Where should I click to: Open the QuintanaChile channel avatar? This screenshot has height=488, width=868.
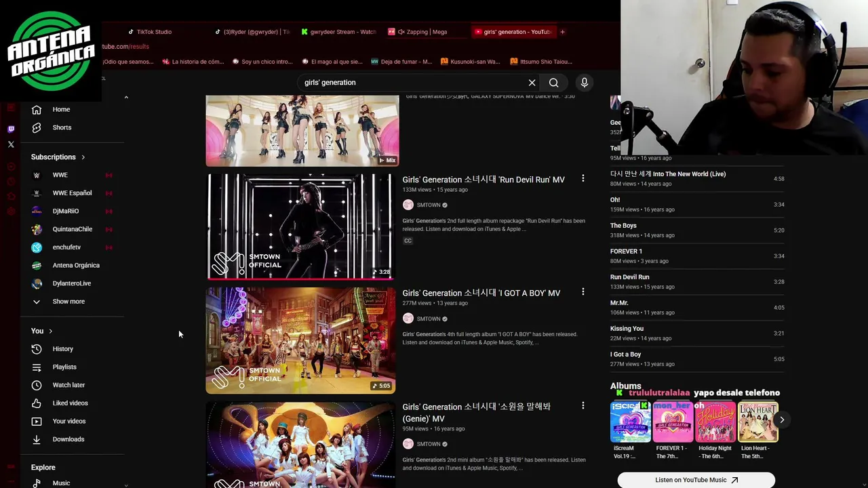pyautogui.click(x=37, y=229)
